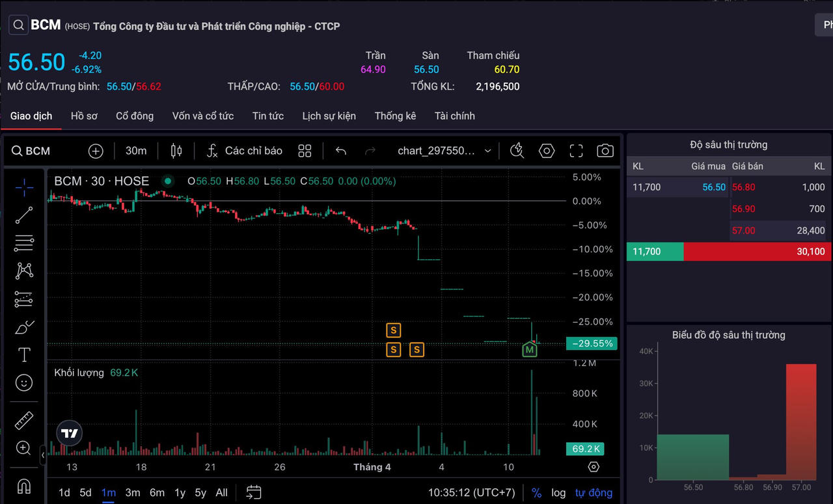
Task: Pick the ruler measure tool
Action: [x=24, y=420]
